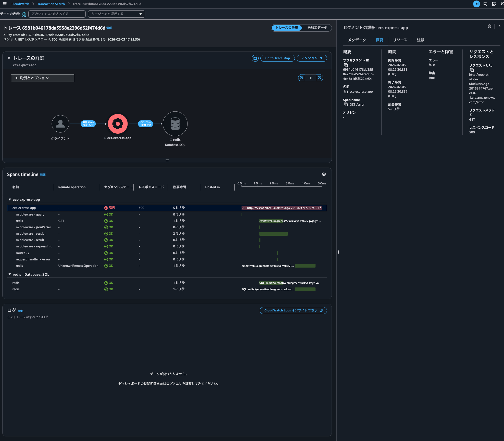This screenshot has width=504, height=441.
Task: Click the redis database node icon
Action: tap(175, 124)
